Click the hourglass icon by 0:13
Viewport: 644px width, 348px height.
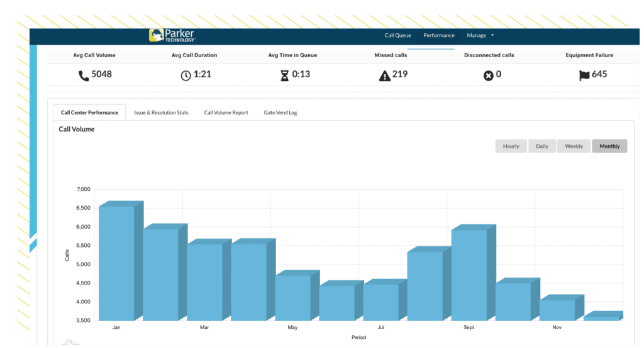(x=284, y=75)
